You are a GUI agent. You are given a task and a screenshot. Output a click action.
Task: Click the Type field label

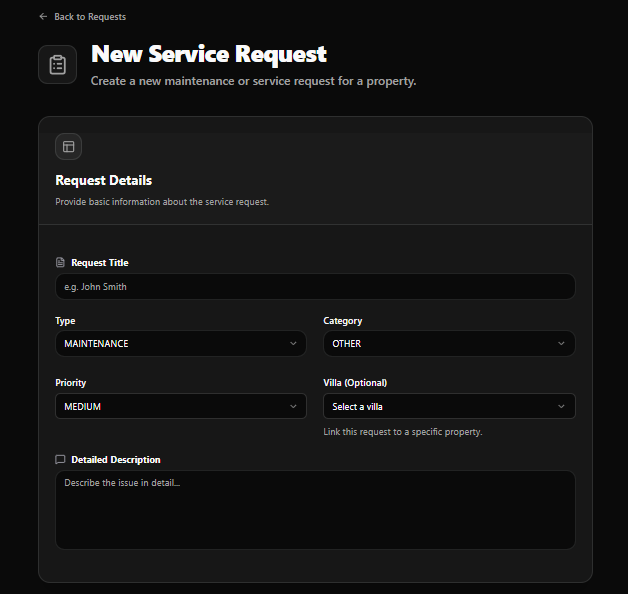tap(65, 320)
